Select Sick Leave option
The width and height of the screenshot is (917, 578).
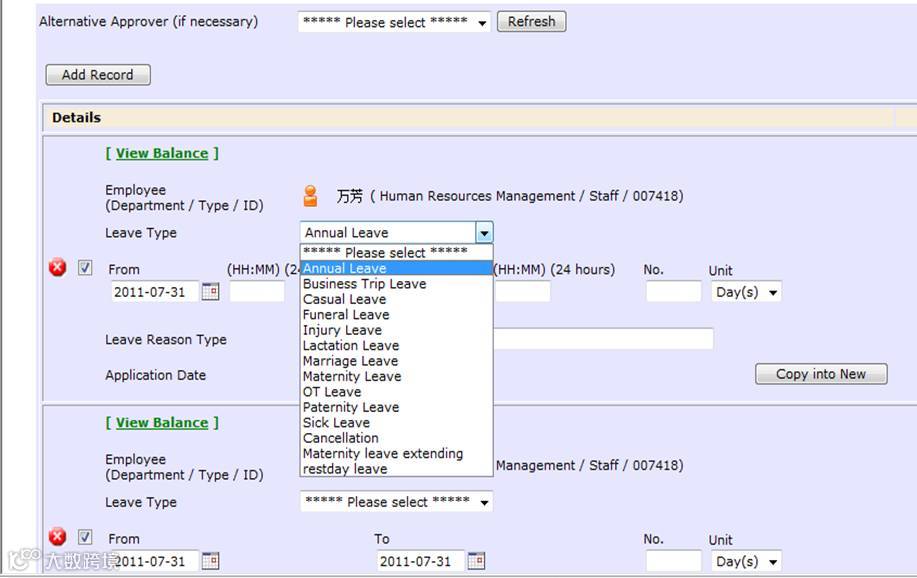point(396,422)
